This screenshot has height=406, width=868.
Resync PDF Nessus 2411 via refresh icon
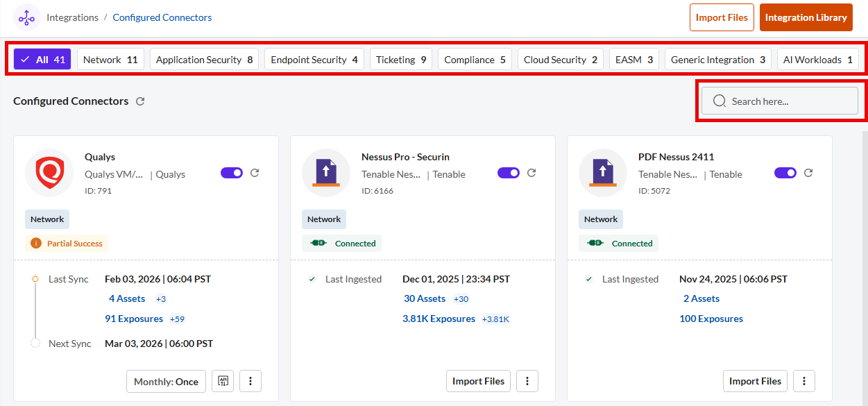[808, 173]
